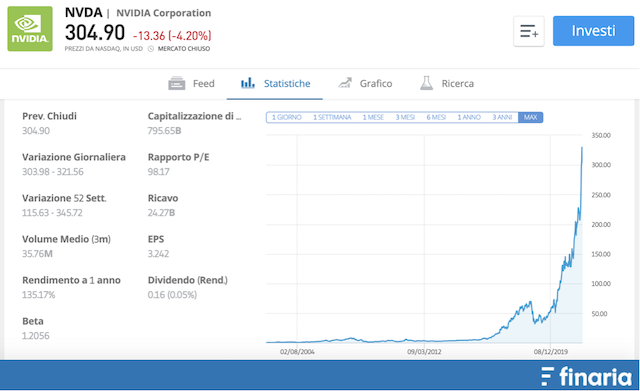
Task: Select the 1 ANNO chart range
Action: 469,118
